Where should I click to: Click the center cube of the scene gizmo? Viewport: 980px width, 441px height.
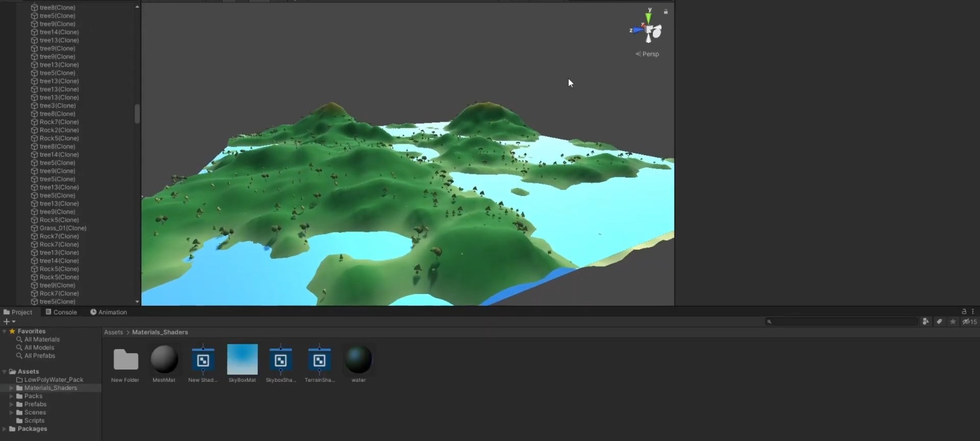coord(649,30)
